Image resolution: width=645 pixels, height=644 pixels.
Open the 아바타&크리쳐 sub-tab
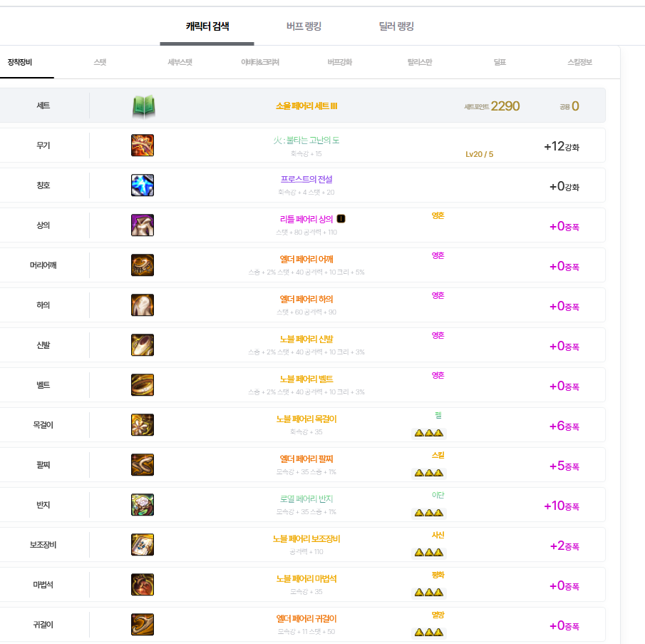point(260,62)
